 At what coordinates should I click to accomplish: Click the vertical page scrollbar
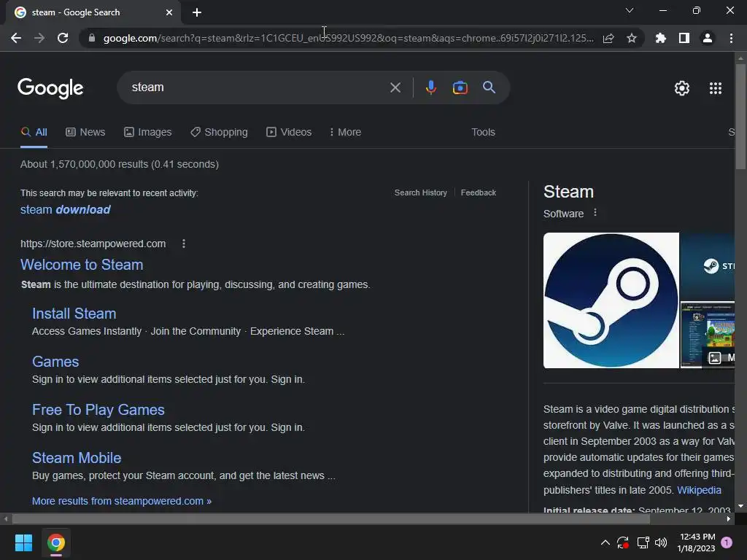740,117
